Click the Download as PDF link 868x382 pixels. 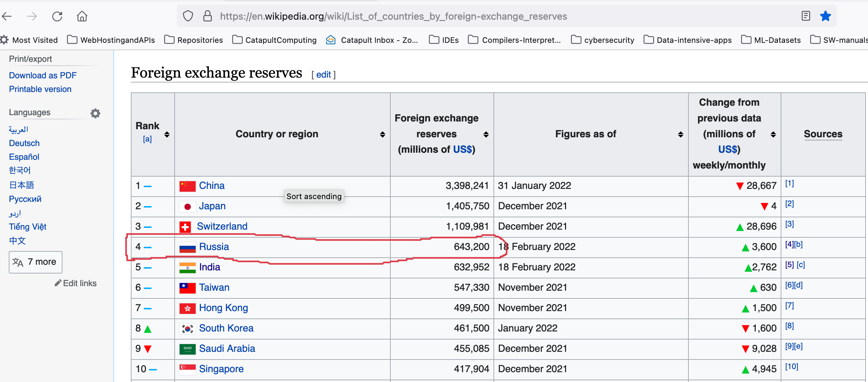[43, 75]
